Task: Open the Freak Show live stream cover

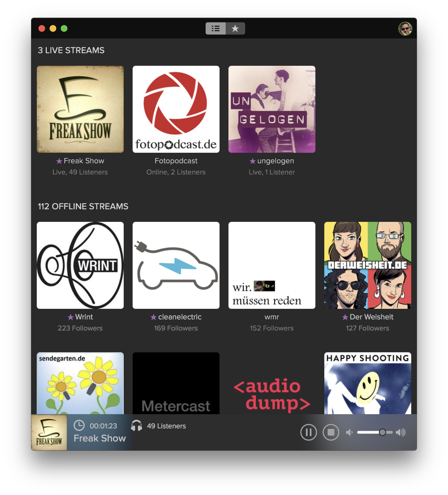Action: click(80, 109)
